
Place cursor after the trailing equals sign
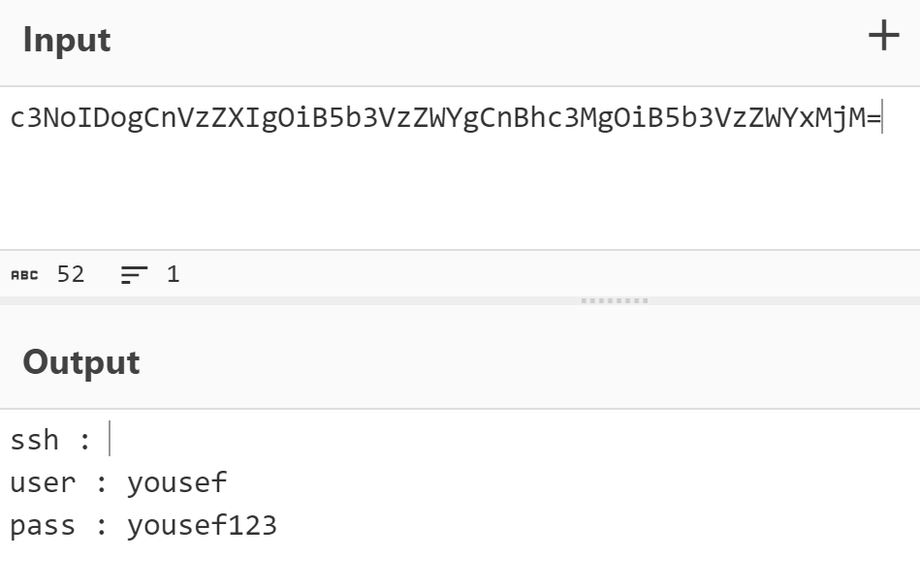pyautogui.click(x=881, y=118)
